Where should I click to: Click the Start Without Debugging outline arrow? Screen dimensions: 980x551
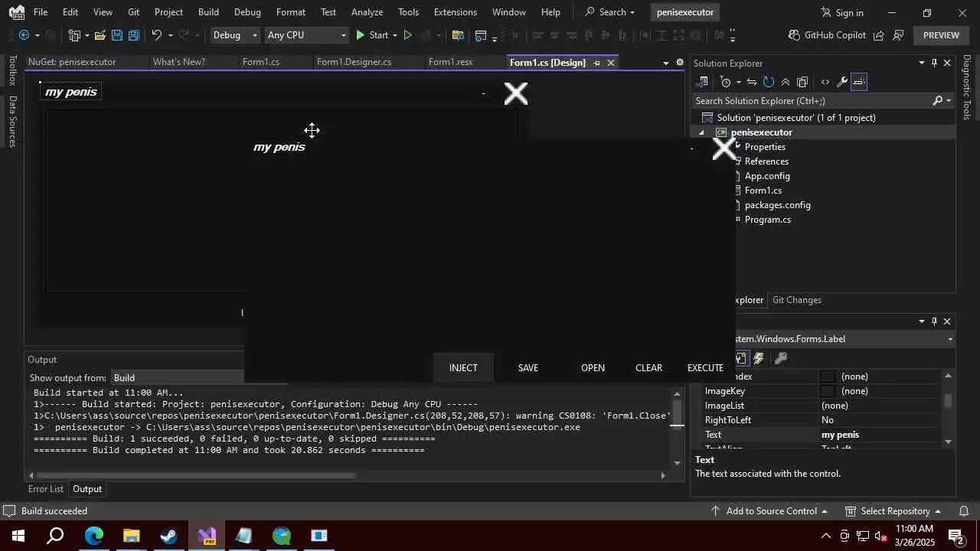click(x=407, y=35)
